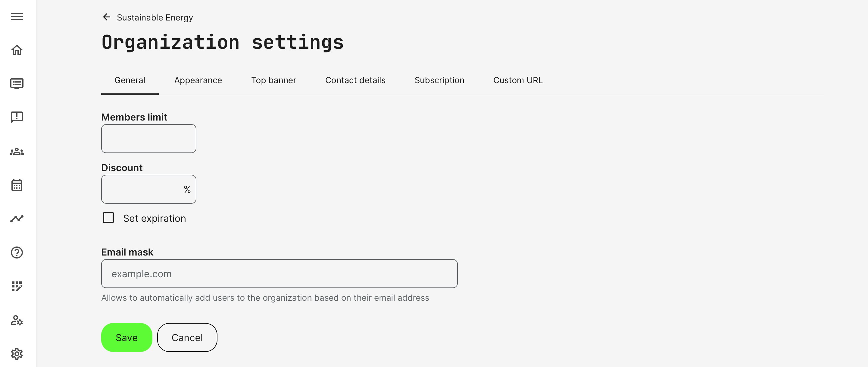Click into the Email mask field
Viewport: 868px width, 367px height.
[279, 274]
